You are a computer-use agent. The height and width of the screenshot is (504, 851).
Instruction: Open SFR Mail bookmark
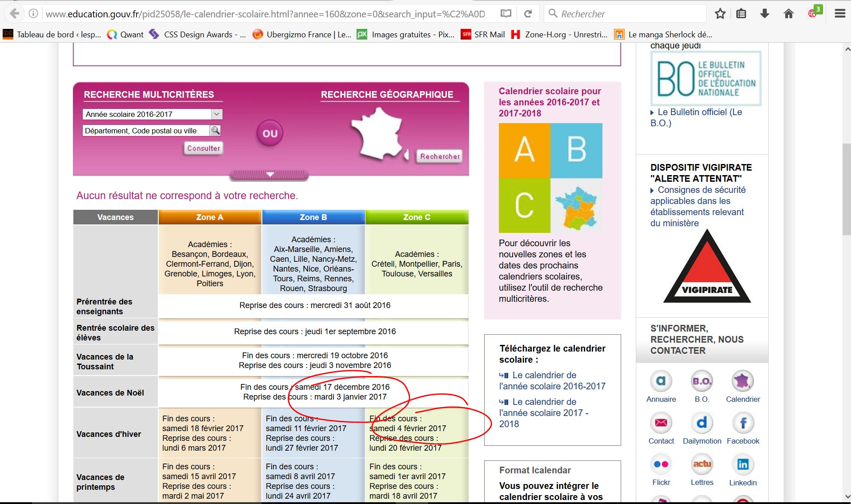pos(483,34)
